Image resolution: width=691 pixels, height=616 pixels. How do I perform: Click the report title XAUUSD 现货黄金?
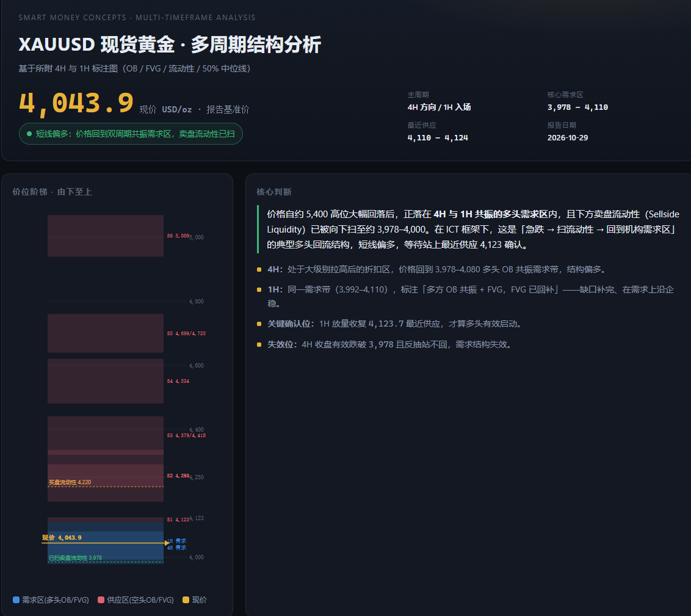(x=170, y=45)
